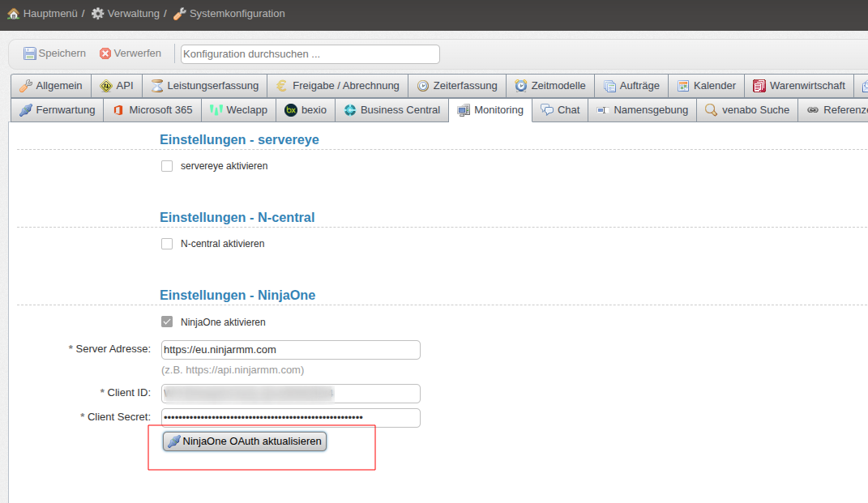Click the Aufträge documents icon
Image resolution: width=868 pixels, height=503 pixels.
pyautogui.click(x=609, y=86)
